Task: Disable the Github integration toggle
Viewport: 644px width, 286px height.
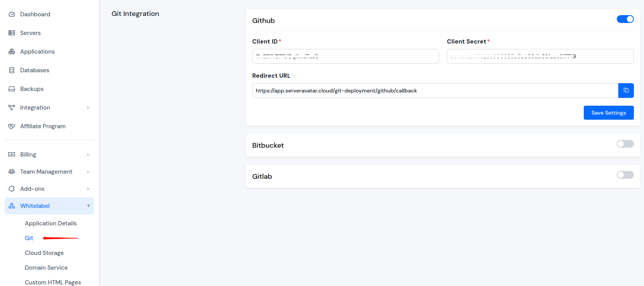Action: 625,19
